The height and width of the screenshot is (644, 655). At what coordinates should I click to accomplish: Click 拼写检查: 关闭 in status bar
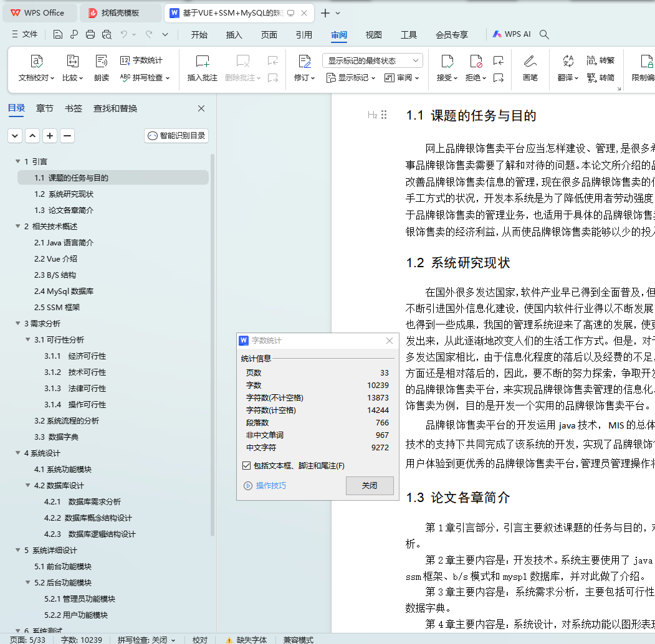point(146,640)
